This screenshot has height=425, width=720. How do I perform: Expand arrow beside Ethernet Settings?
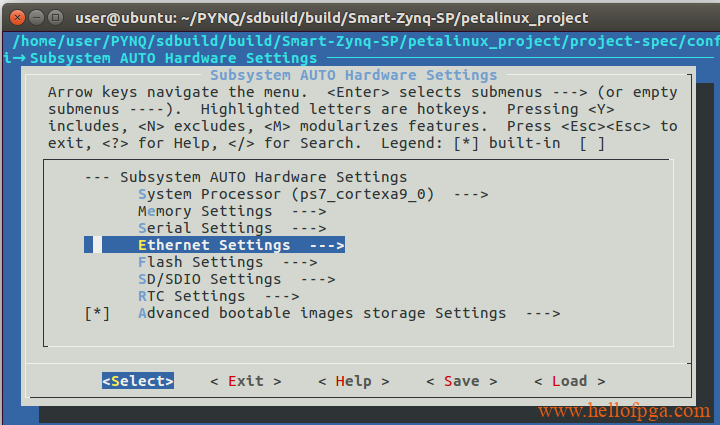coord(327,246)
